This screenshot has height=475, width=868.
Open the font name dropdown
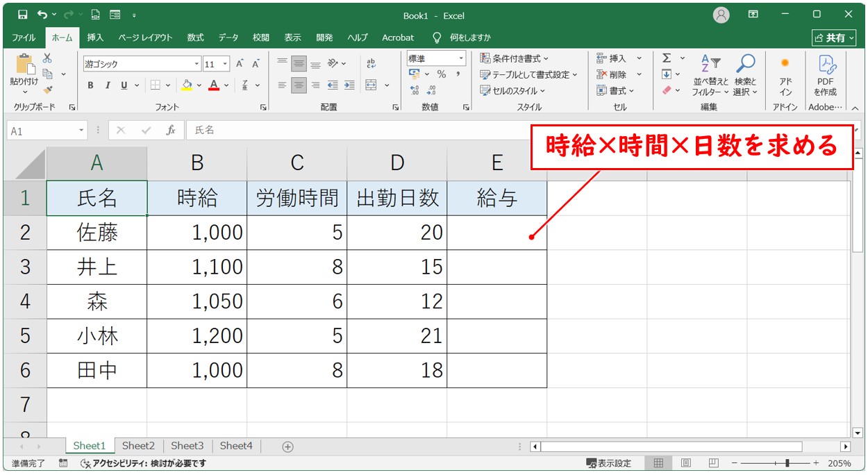pos(197,64)
